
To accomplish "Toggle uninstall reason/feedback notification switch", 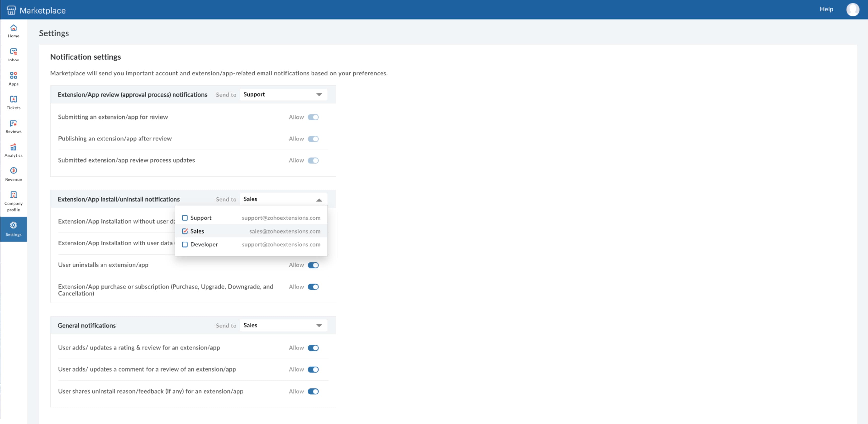I will pos(313,391).
